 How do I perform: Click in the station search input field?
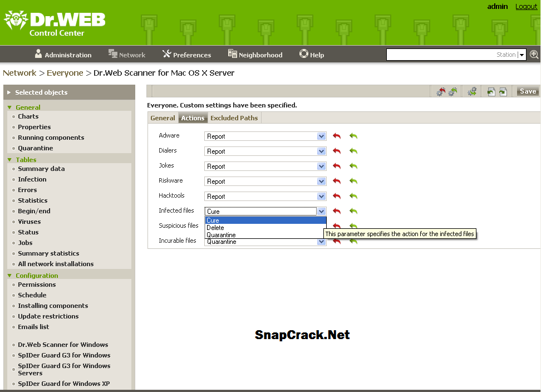point(451,55)
